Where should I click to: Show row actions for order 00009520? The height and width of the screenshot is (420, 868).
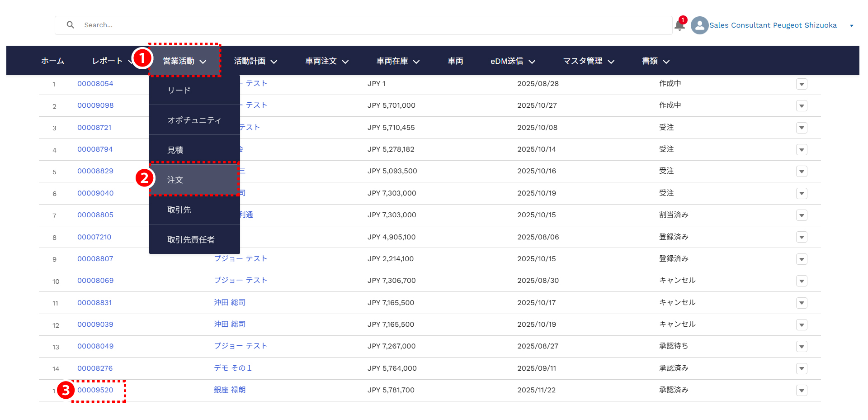pyautogui.click(x=802, y=391)
